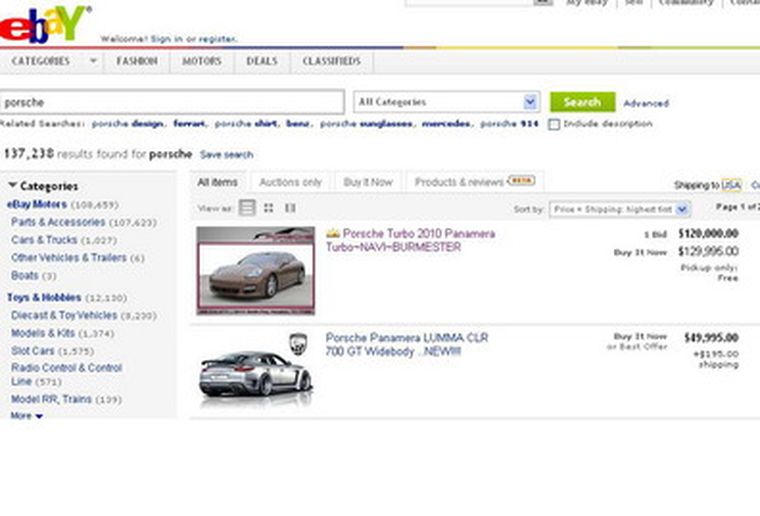The height and width of the screenshot is (516, 760).
Task: Open Boats category
Action: click(25, 275)
